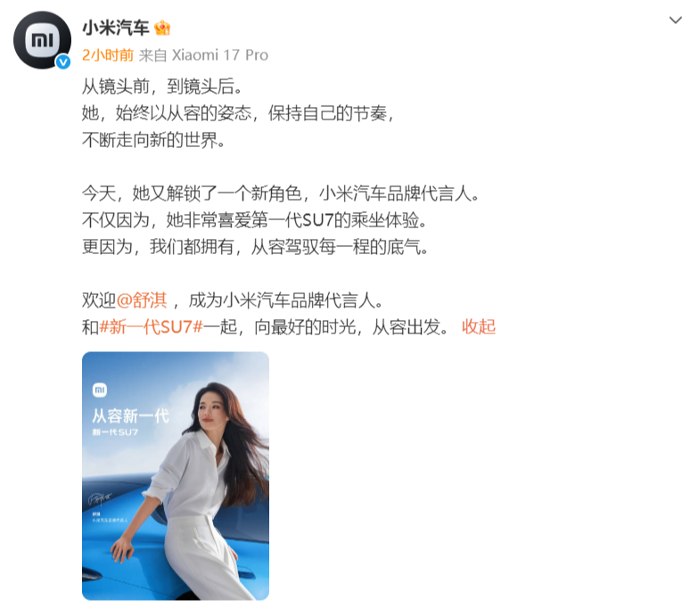Viewport: 682px width, 616px height.
Task: Click the line starting with 今天，她又解锁了
Action: (281, 193)
